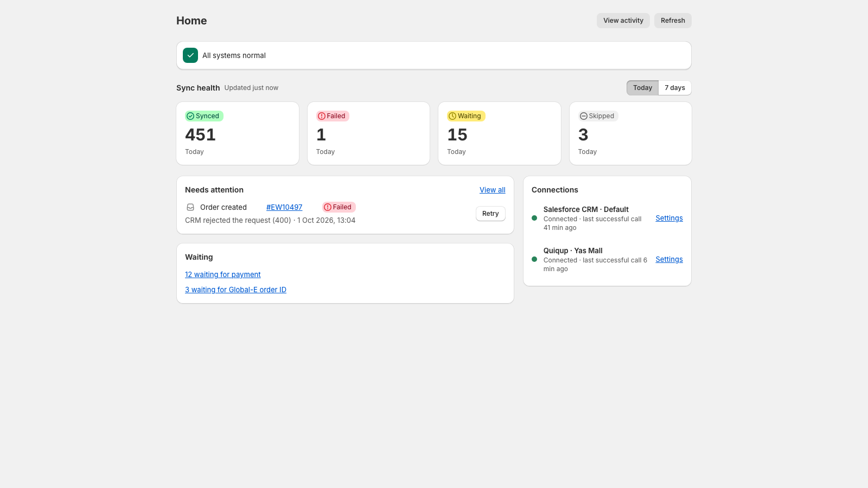Image resolution: width=868 pixels, height=488 pixels.
Task: Open 3 waiting for Global-E order ID link
Action: 235,290
